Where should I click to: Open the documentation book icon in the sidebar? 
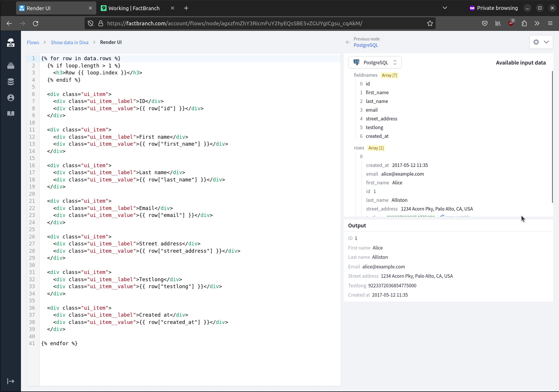[x=11, y=113]
